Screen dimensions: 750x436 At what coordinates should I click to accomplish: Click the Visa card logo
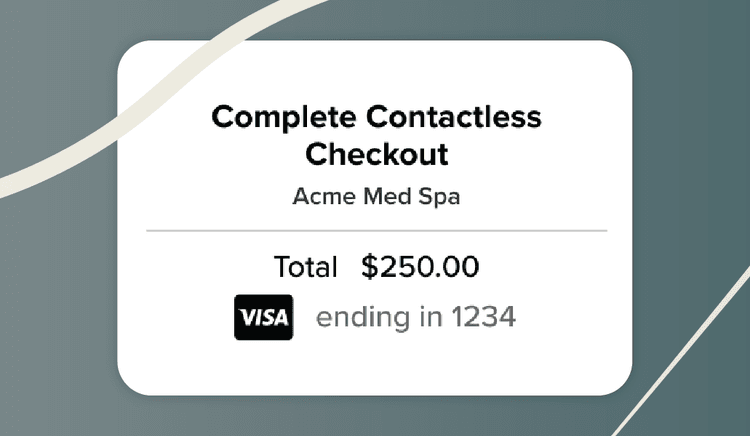point(263,317)
